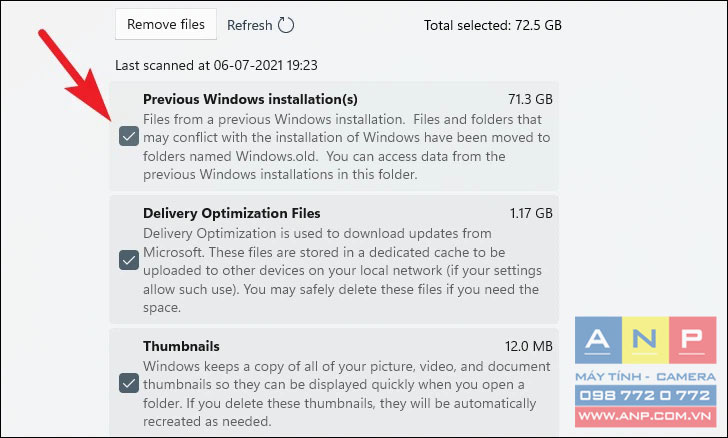
Task: Select the Delivery Optimization Files heading
Action: tap(232, 213)
